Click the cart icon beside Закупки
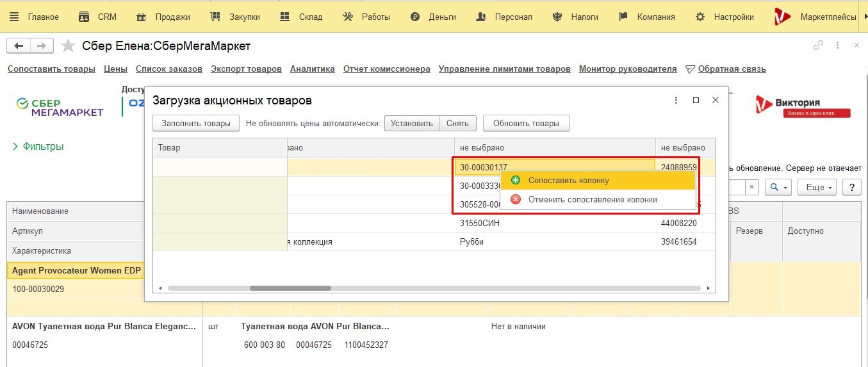Screen dimensions: 868x367 [x=215, y=17]
